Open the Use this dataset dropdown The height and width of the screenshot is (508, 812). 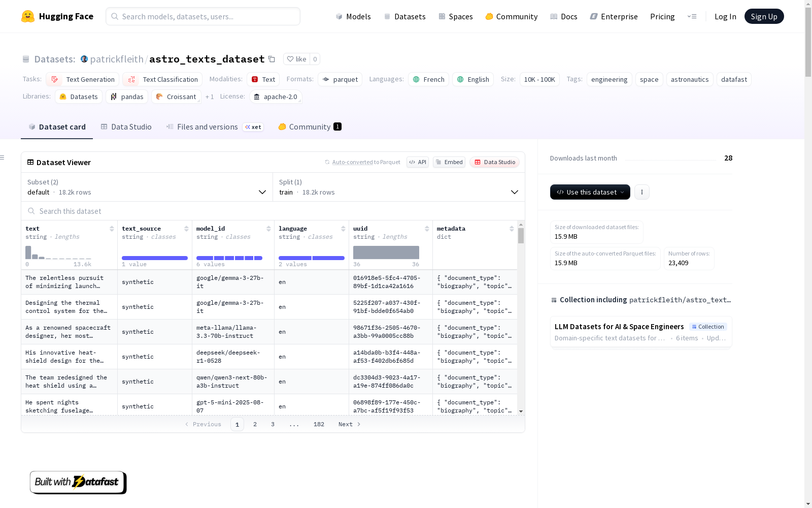[590, 192]
